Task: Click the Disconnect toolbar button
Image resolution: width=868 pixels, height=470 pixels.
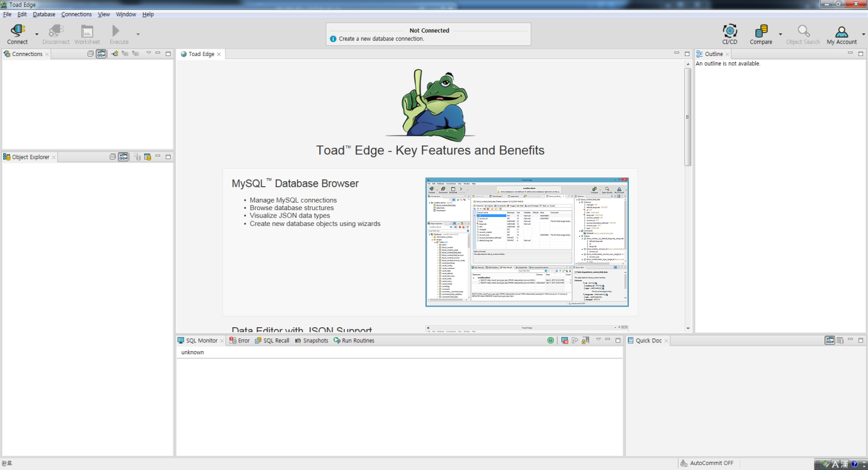Action: point(56,34)
